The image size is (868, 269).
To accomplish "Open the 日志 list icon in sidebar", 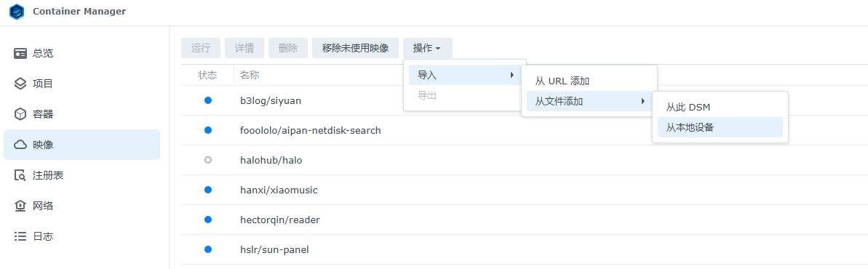I will point(20,236).
